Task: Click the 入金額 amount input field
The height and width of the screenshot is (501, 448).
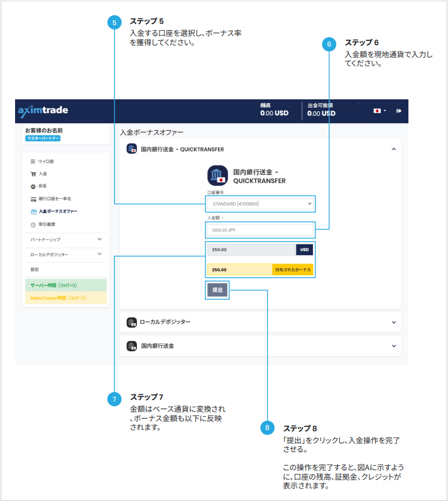Action: click(260, 230)
